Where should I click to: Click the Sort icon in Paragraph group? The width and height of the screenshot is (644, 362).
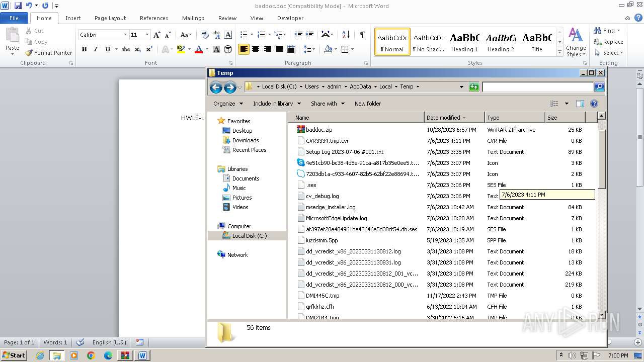[x=346, y=35]
